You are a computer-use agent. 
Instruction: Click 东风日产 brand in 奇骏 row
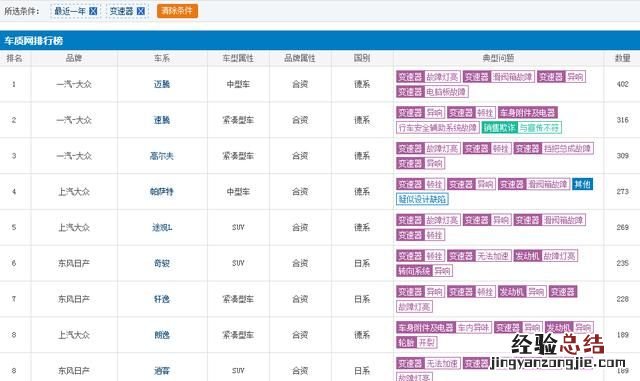[x=74, y=263]
